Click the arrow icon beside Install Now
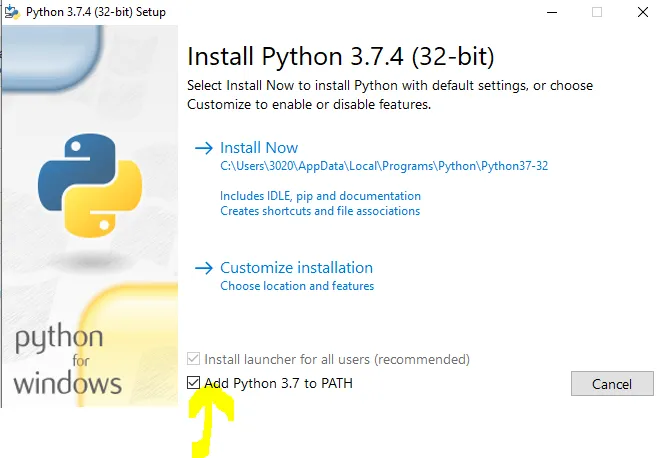The width and height of the screenshot is (666, 458). pos(204,148)
